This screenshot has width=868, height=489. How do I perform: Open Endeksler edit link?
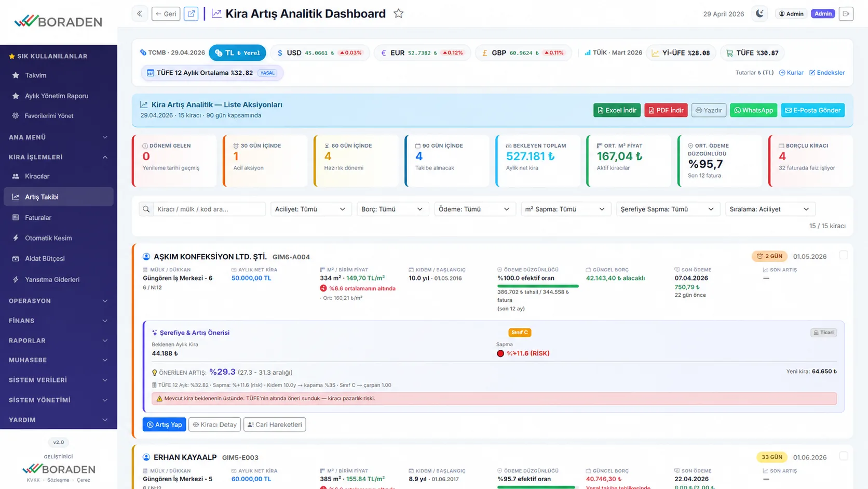[x=827, y=73]
